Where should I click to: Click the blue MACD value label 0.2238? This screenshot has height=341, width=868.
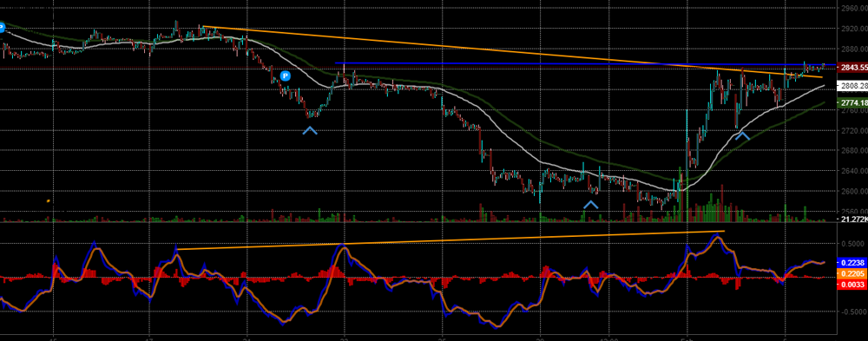(x=853, y=264)
